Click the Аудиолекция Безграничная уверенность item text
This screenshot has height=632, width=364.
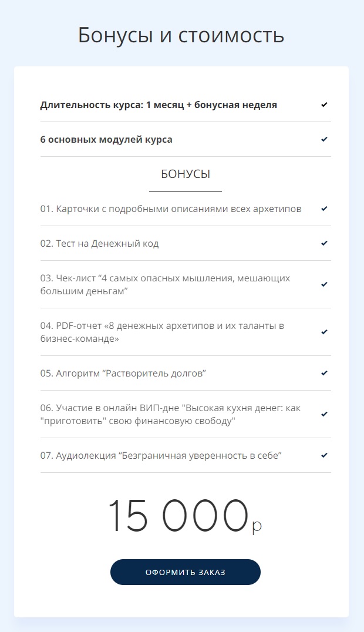161,456
